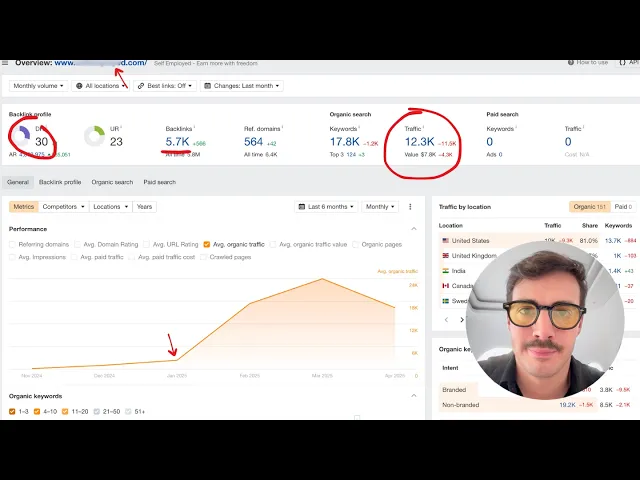Screen dimensions: 640x480
Task: Open the Last 6 months date dropdown
Action: click(x=326, y=207)
